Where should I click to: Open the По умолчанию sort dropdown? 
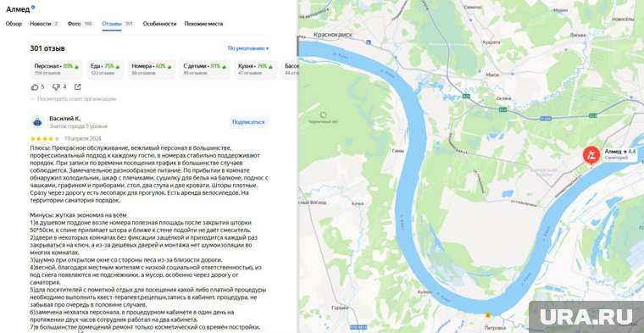point(248,48)
